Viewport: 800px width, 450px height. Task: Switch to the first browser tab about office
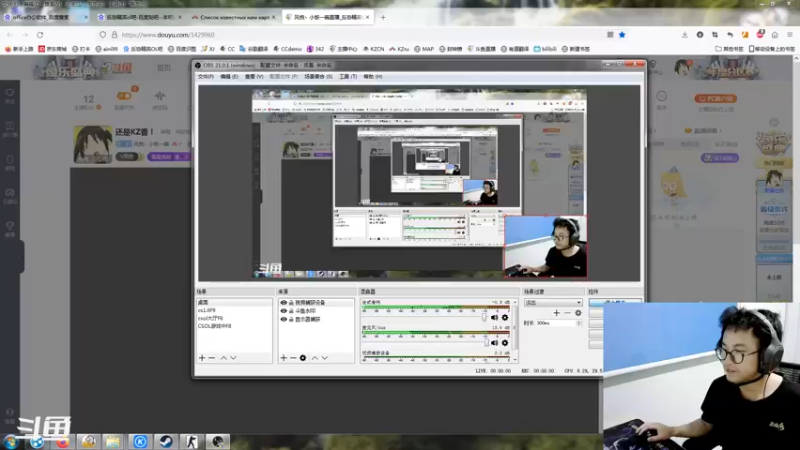click(43, 17)
